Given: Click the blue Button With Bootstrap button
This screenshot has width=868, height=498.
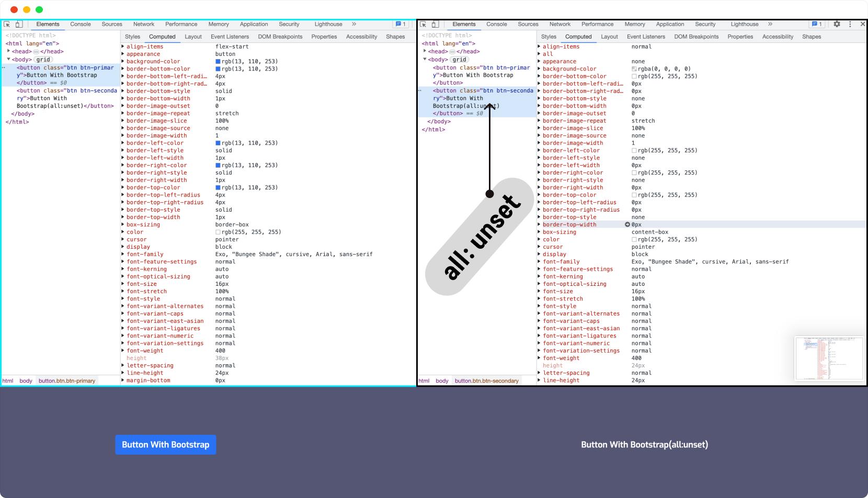Looking at the screenshot, I should [x=166, y=445].
